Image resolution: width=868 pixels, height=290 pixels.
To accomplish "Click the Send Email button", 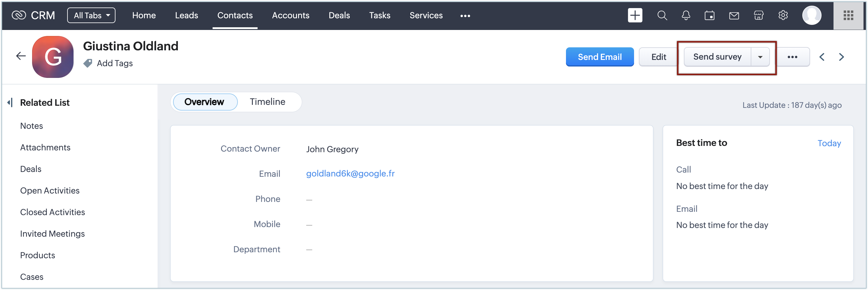I will tap(600, 57).
